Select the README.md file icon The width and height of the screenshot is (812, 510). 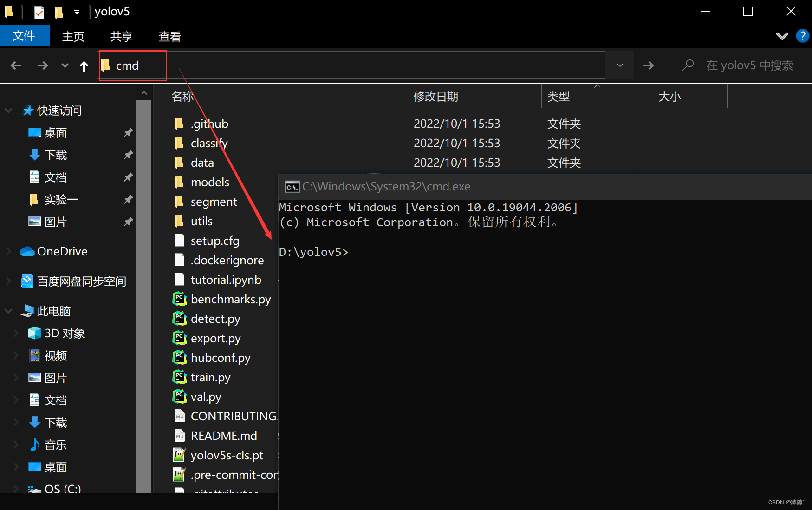179,436
